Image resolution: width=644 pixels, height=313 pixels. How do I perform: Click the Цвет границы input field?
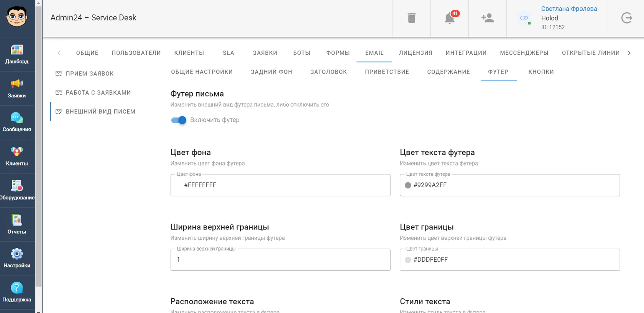[x=510, y=260]
